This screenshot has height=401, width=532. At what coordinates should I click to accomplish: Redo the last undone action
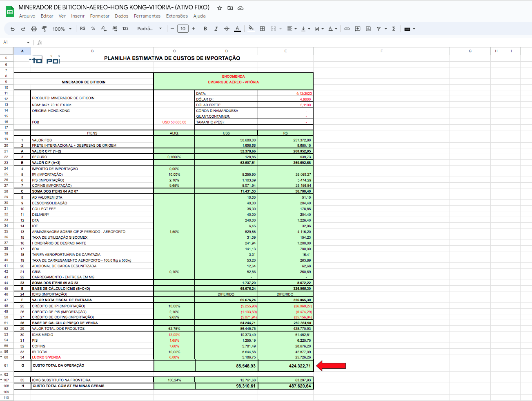point(23,29)
